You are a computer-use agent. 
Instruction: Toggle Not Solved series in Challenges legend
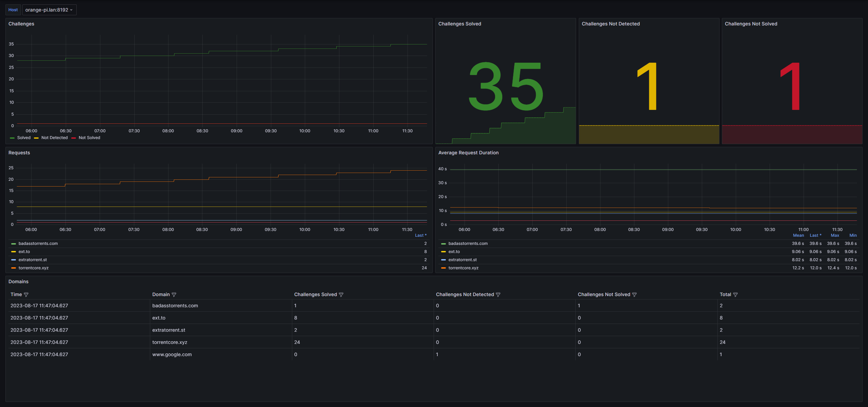[89, 138]
